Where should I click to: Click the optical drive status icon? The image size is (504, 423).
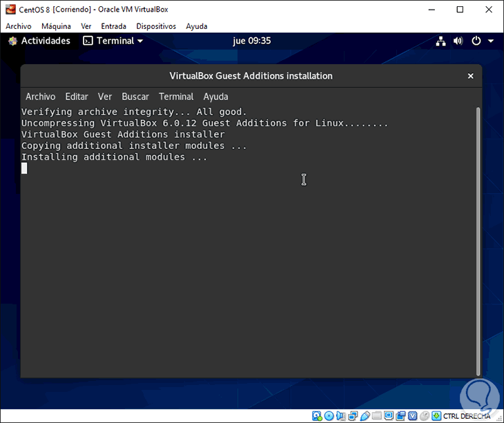click(329, 416)
